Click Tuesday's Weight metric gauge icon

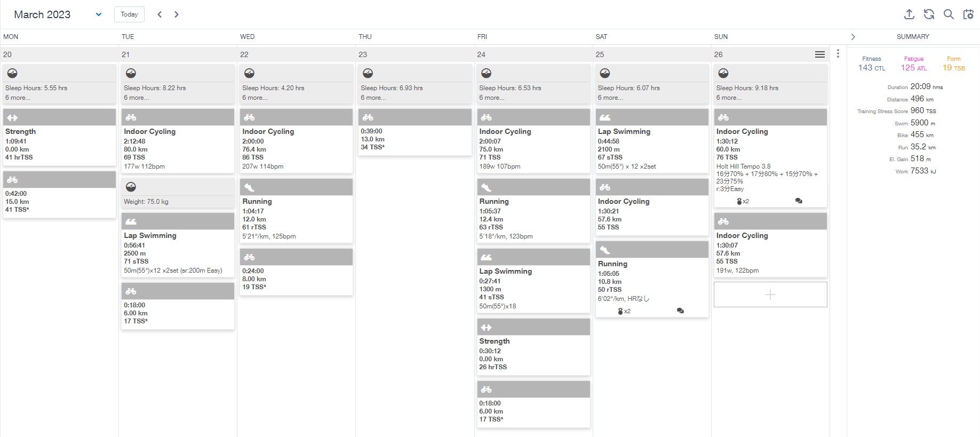(131, 187)
